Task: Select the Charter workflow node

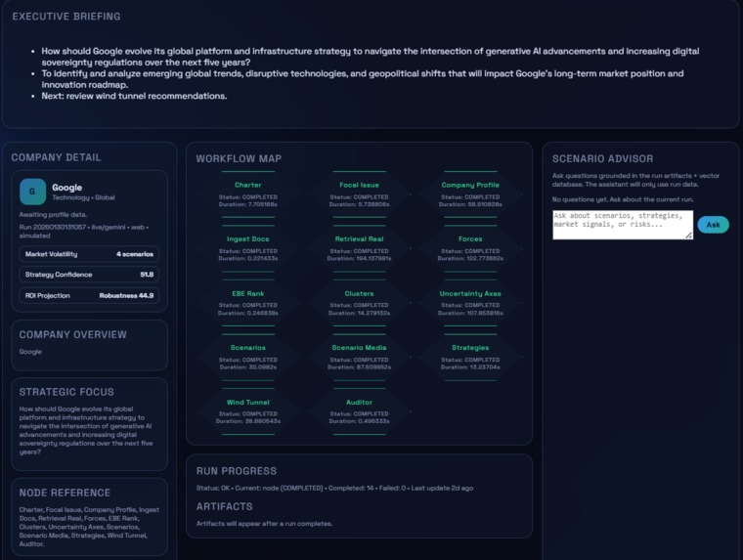Action: click(247, 194)
